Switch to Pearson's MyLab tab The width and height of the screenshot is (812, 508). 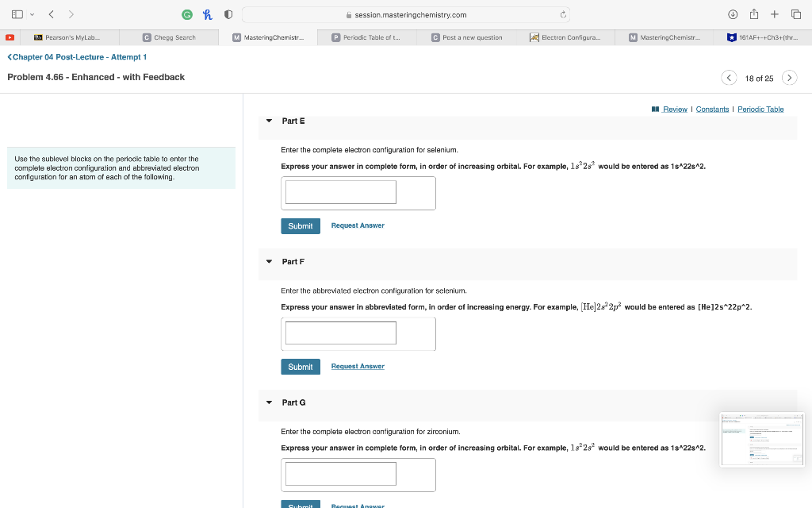point(70,37)
